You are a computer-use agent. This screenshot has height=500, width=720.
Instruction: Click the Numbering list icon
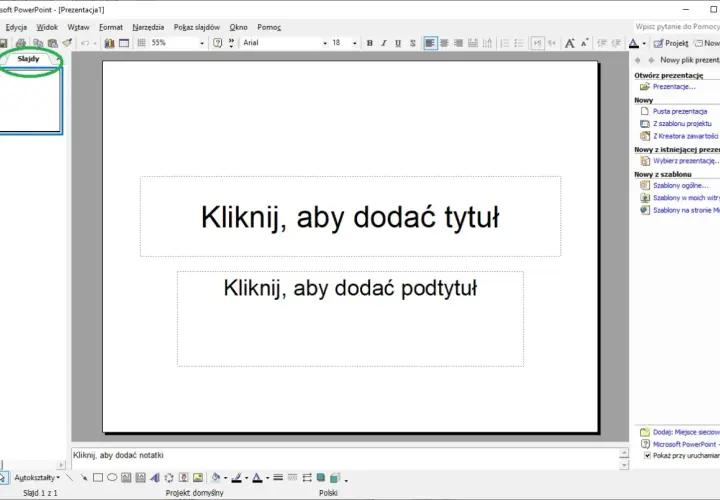[x=505, y=43]
